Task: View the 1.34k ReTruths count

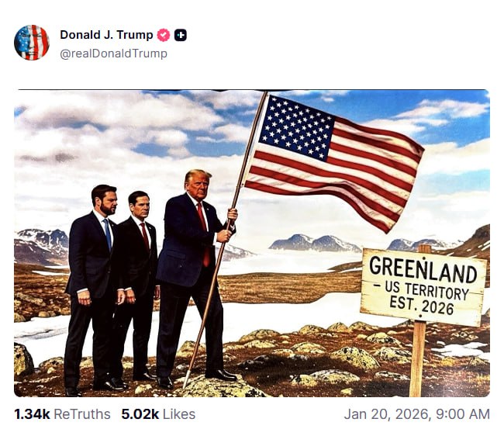Action: tap(32, 414)
